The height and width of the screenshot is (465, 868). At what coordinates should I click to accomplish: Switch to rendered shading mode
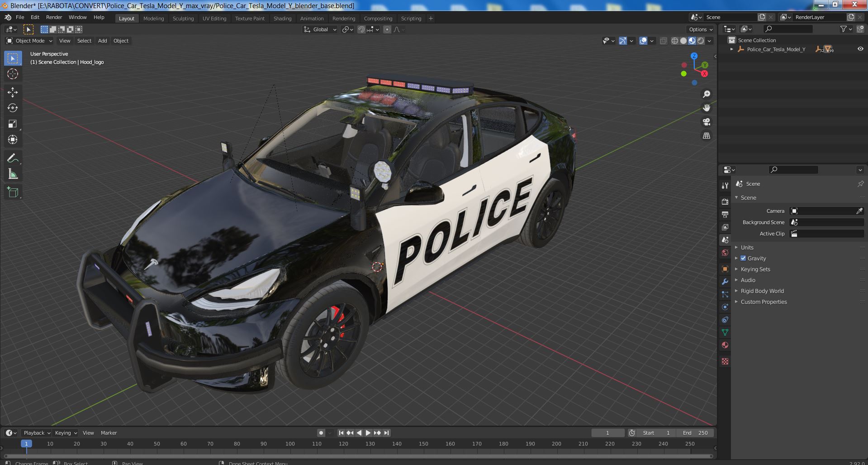click(x=701, y=41)
